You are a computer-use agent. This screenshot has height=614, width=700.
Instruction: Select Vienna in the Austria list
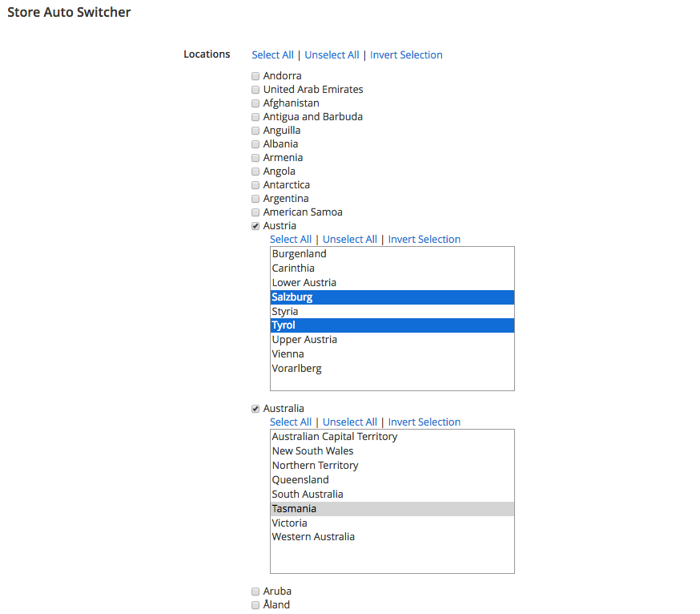click(392, 354)
